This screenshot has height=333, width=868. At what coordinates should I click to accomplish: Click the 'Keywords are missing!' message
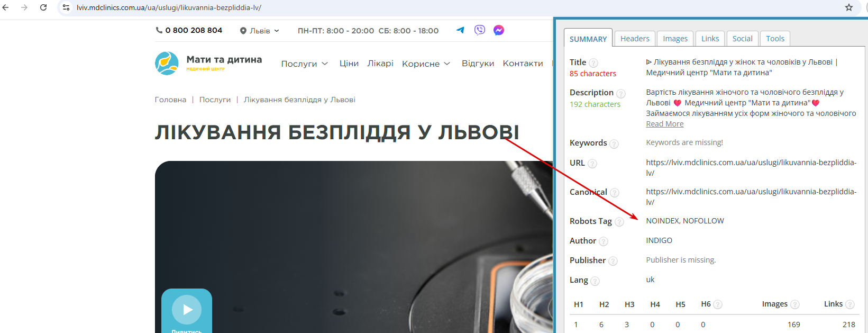click(684, 142)
